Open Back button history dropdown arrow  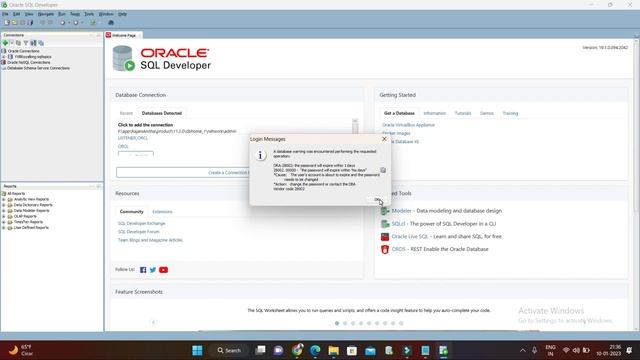coord(69,23)
